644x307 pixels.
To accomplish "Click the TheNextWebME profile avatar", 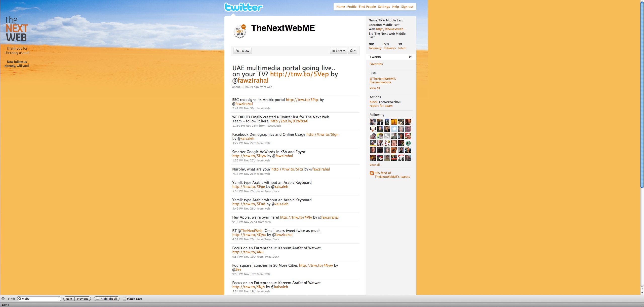I will [240, 31].
